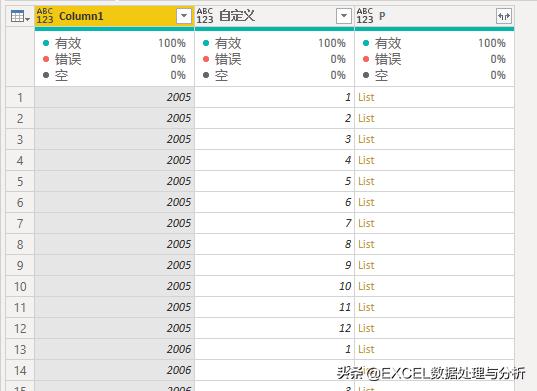Viewport: 537px width, 391px height.
Task: Click 自定义 value 2 in row 2
Action: pyautogui.click(x=274, y=118)
